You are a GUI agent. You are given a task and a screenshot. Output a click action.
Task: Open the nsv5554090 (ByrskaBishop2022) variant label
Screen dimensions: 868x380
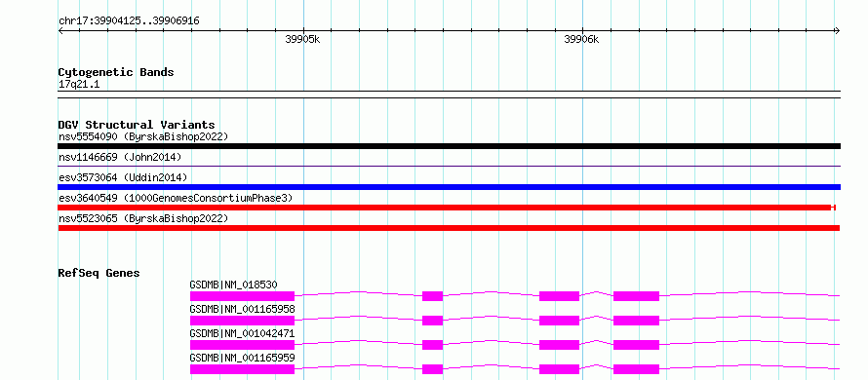pos(143,136)
